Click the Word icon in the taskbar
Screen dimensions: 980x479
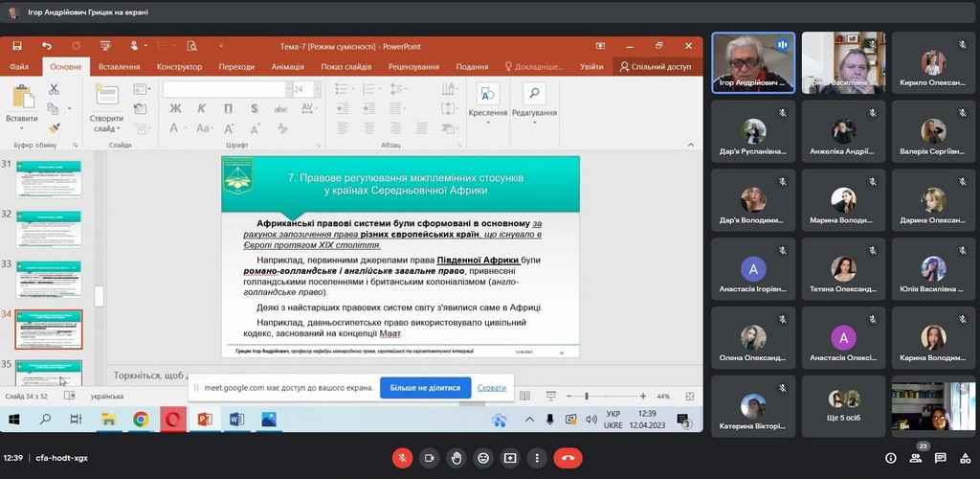(x=236, y=419)
